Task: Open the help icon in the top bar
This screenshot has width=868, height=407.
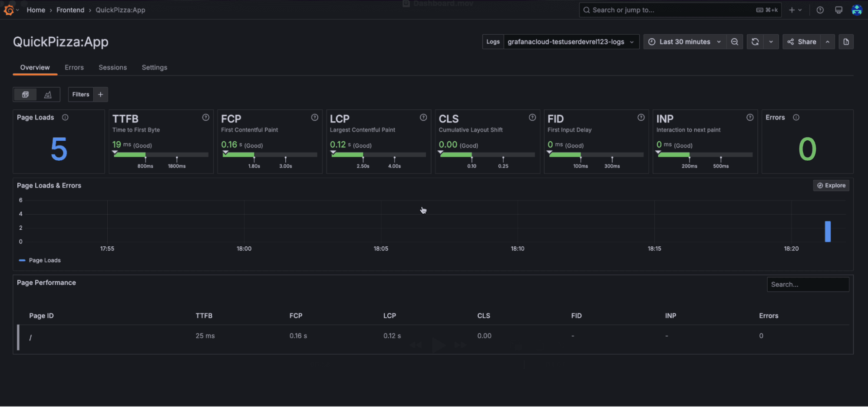Action: click(820, 10)
